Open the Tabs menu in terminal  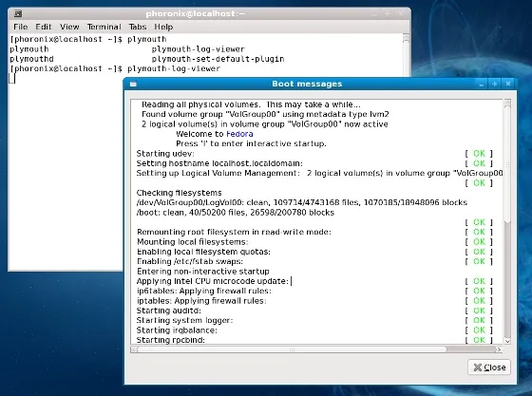pyautogui.click(x=138, y=27)
